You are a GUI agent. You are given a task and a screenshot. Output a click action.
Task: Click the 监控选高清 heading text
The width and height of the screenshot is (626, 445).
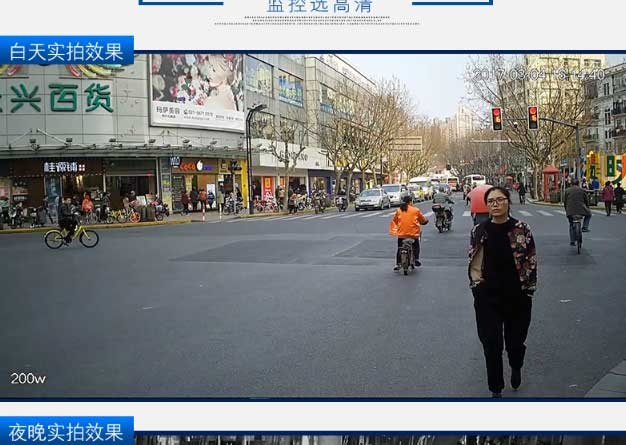tap(319, 6)
